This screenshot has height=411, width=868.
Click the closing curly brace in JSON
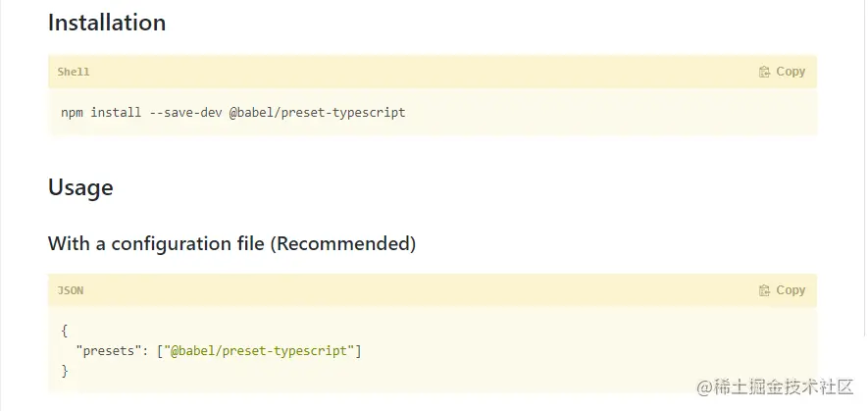tap(65, 371)
